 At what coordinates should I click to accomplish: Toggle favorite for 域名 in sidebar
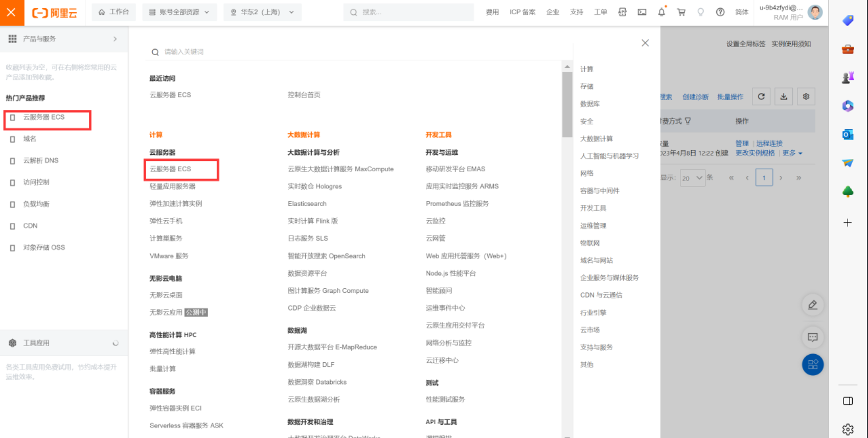(x=12, y=139)
